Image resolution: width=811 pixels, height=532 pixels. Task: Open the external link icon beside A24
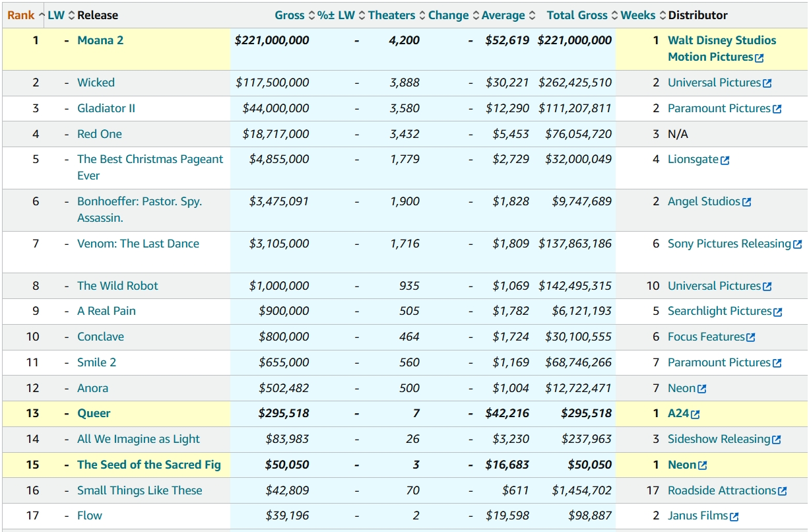(695, 415)
